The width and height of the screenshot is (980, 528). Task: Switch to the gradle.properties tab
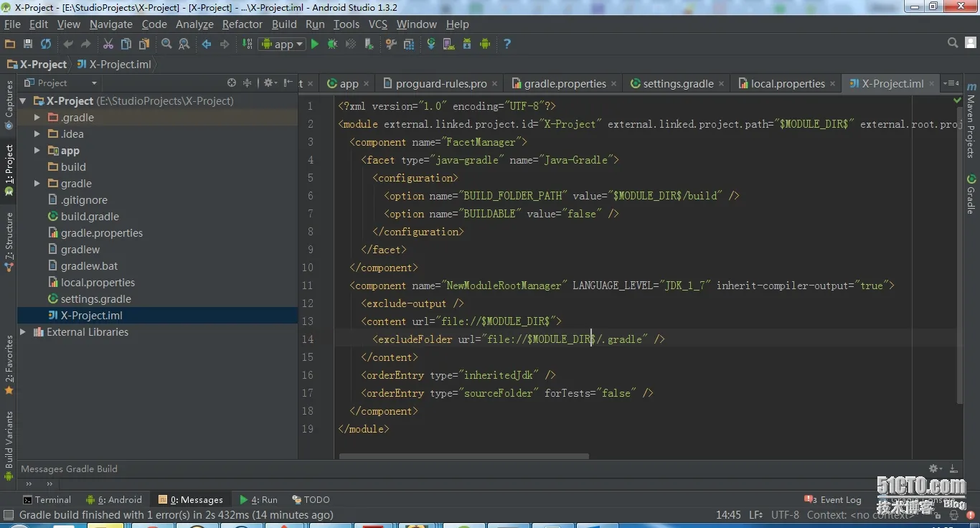point(565,84)
